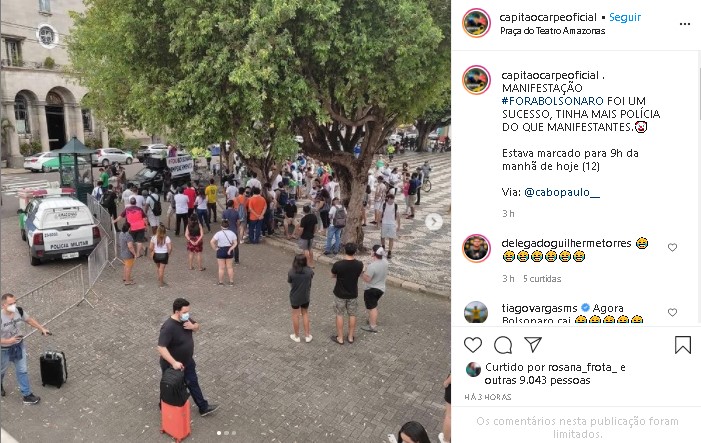Open Praça do Teatro Amazonas location
The height and width of the screenshot is (443, 701).
coord(553,31)
